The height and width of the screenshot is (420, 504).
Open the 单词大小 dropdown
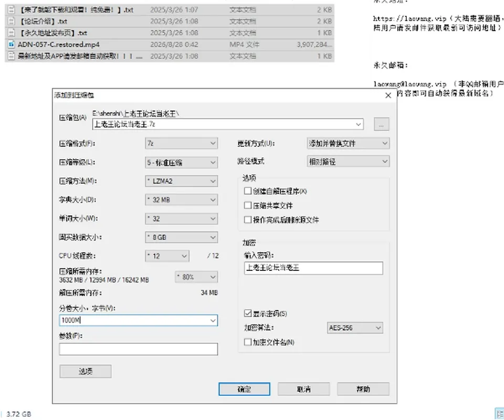181,218
